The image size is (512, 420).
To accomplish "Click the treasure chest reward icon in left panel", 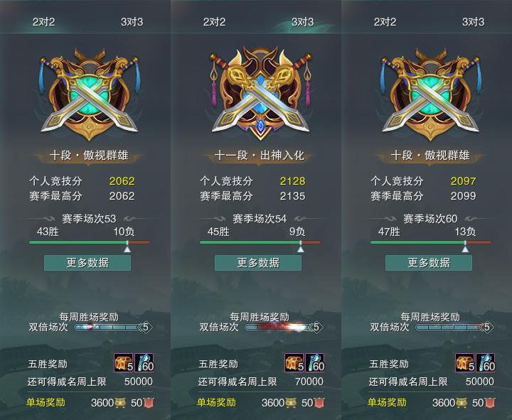I will point(124,362).
